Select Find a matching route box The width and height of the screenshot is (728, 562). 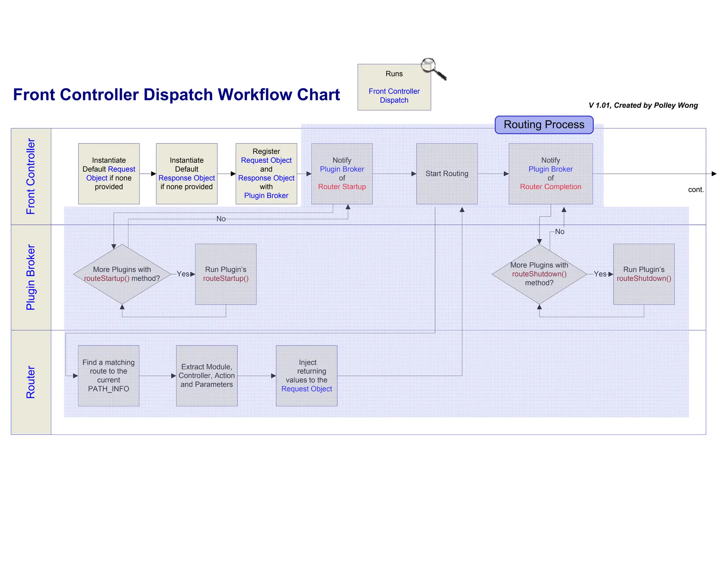[108, 375]
